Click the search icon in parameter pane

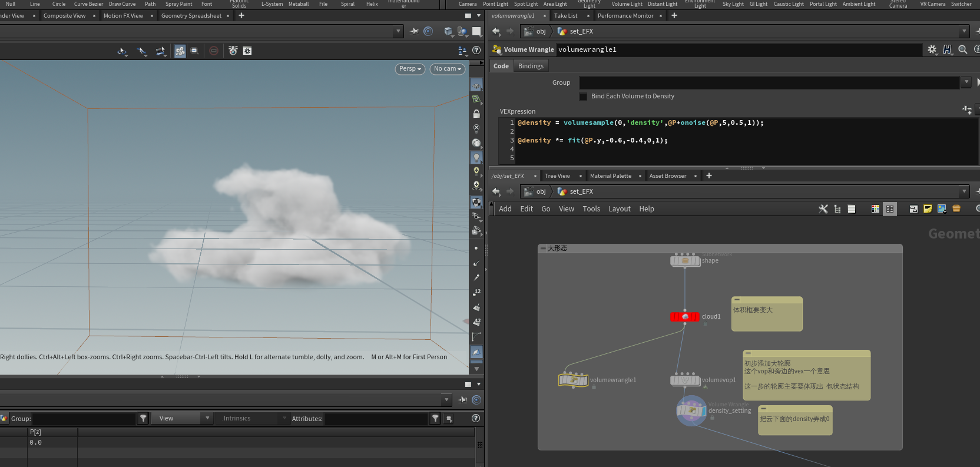(x=963, y=50)
